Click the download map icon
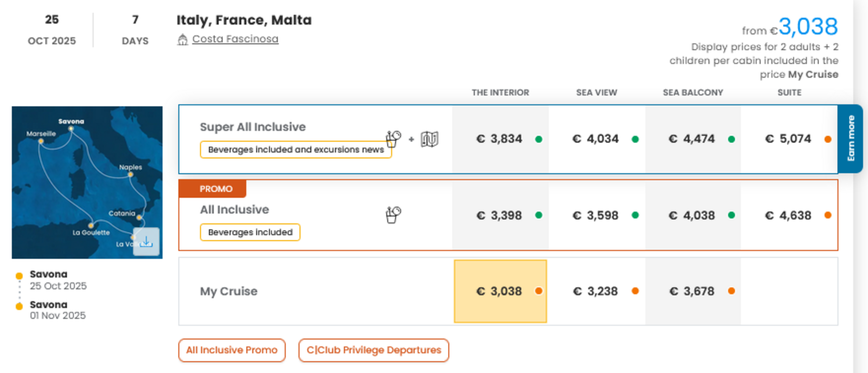Image resolution: width=868 pixels, height=373 pixels. [146, 242]
